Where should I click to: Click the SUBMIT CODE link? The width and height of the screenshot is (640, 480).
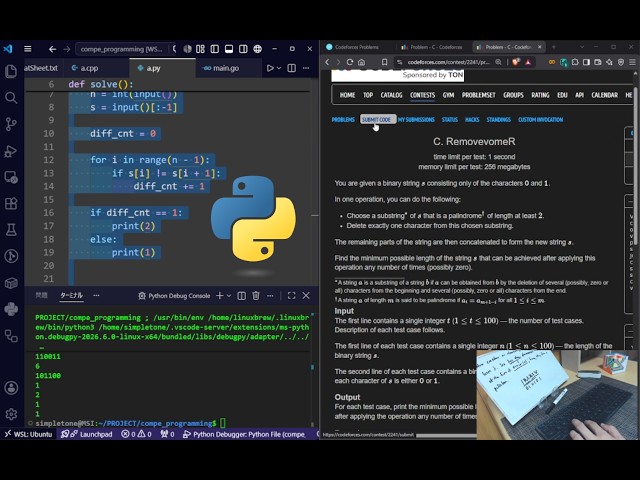[x=376, y=120]
